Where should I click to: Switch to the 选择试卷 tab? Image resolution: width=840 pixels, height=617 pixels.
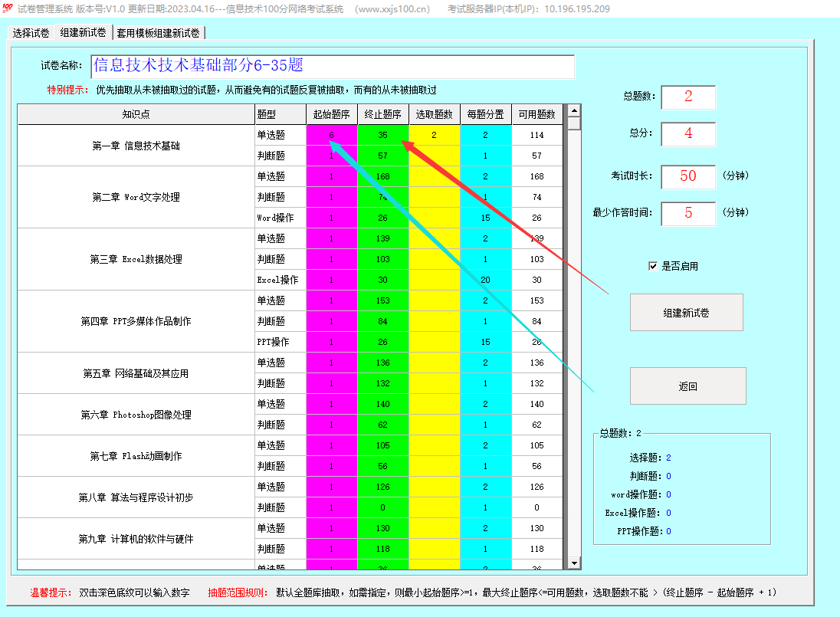[31, 33]
